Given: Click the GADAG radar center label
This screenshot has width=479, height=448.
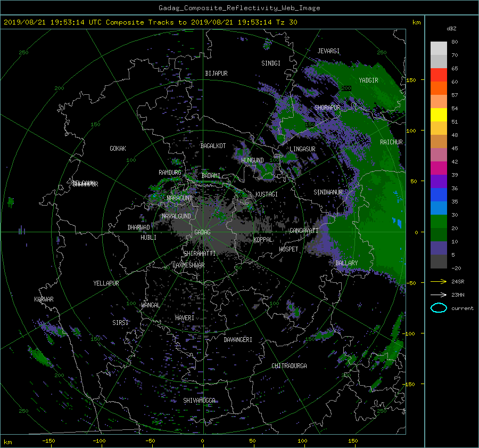Looking at the screenshot, I should [202, 232].
